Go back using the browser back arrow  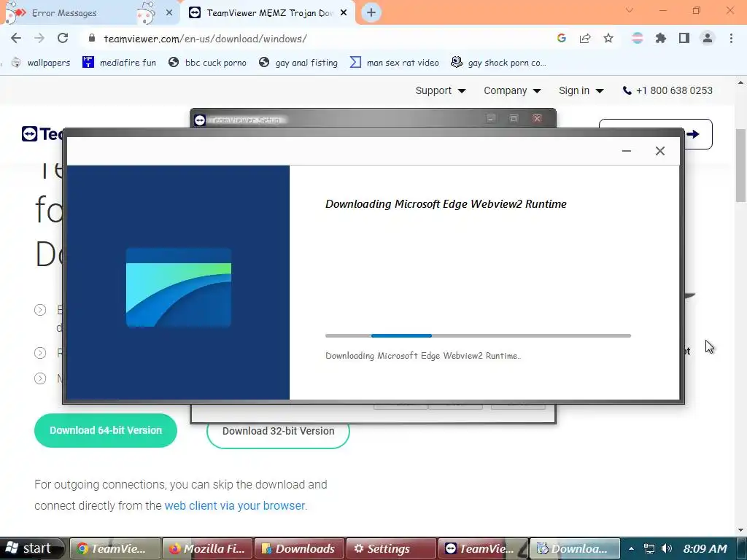(x=16, y=39)
